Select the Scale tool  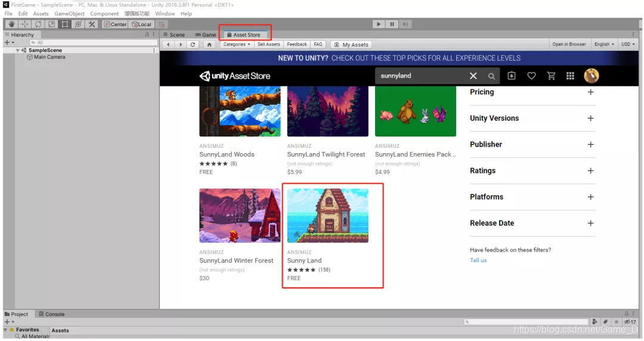click(51, 24)
